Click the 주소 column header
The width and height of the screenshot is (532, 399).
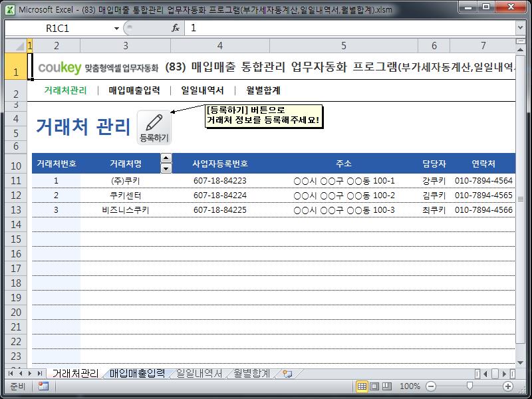(344, 164)
